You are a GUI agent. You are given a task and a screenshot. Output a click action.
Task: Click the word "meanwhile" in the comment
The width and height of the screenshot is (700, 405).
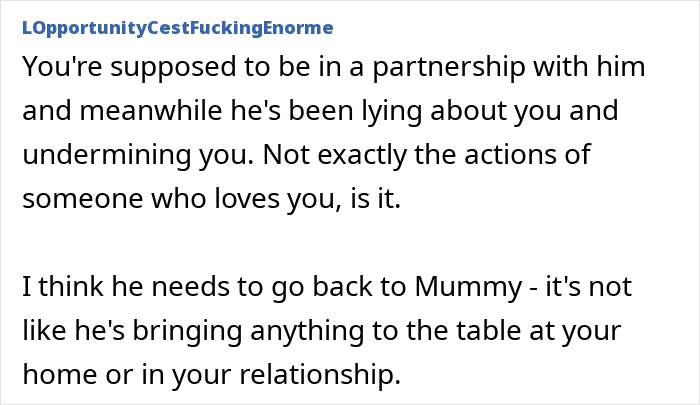tap(150, 110)
